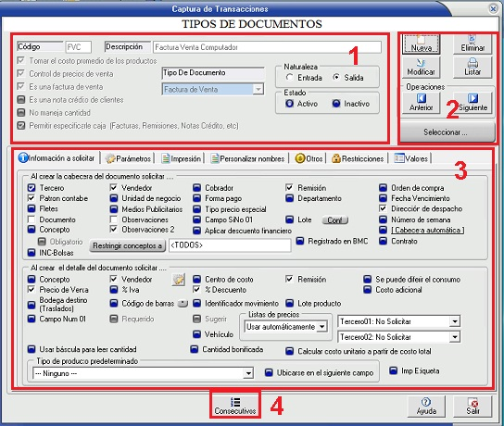Toggle Tomar el costo promedio checkbox
This screenshot has height=426, width=504.
point(21,60)
